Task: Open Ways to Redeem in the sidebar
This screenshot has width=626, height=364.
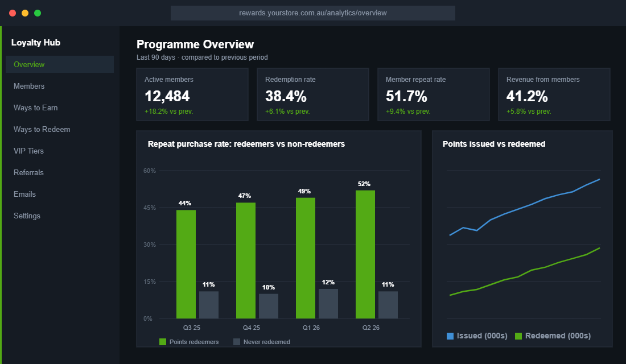Action: pos(60,129)
